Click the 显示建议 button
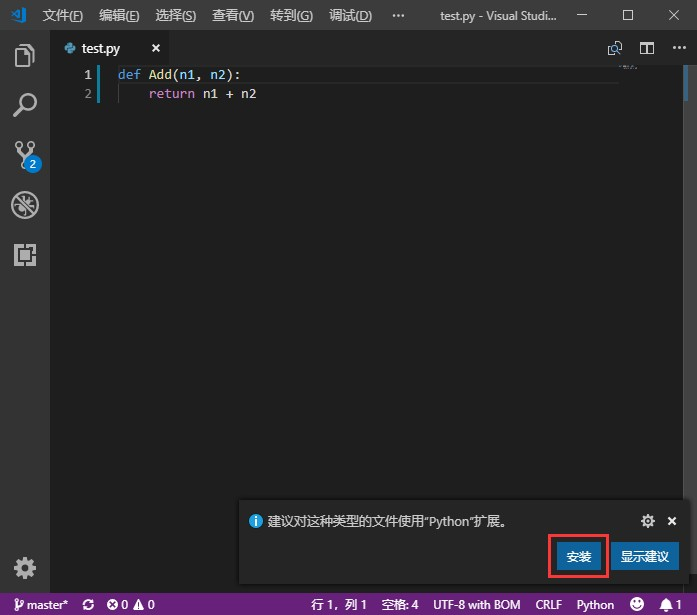Screen dimensions: 697x615 pyautogui.click(x=645, y=556)
